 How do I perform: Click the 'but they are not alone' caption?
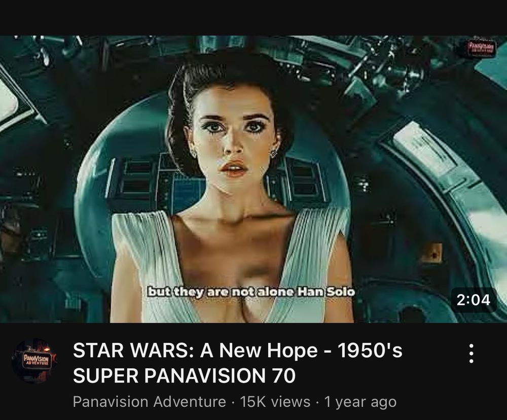pyautogui.click(x=221, y=292)
